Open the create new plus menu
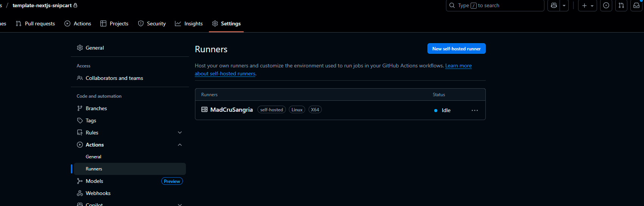644x206 pixels. (588, 5)
